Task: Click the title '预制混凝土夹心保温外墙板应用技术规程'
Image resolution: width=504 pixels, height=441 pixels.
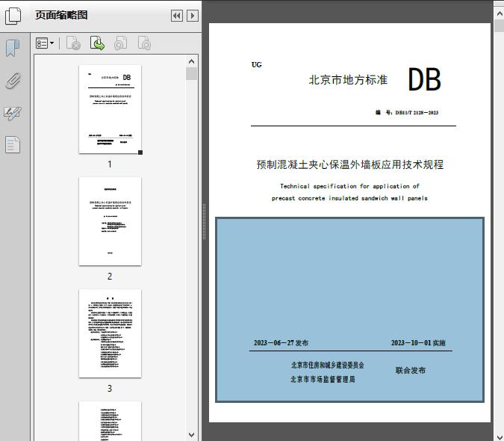Action: click(x=350, y=164)
